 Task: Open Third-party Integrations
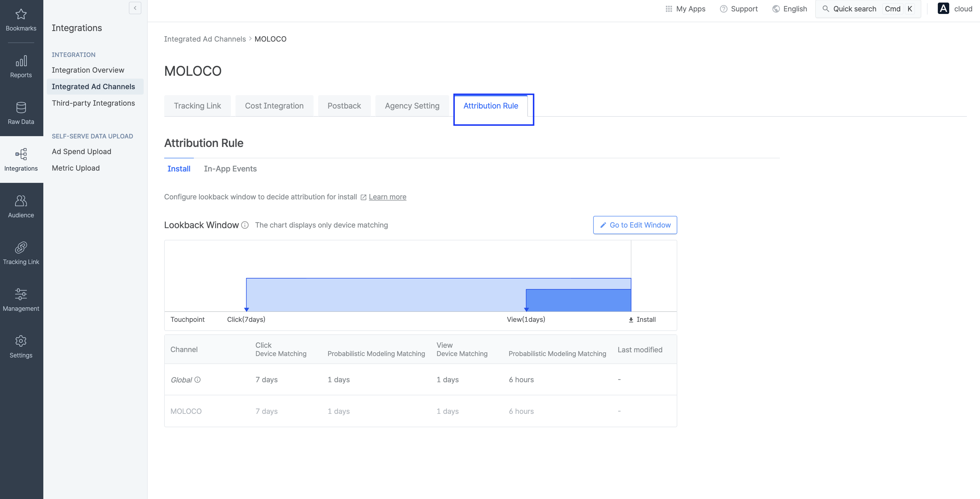click(93, 103)
